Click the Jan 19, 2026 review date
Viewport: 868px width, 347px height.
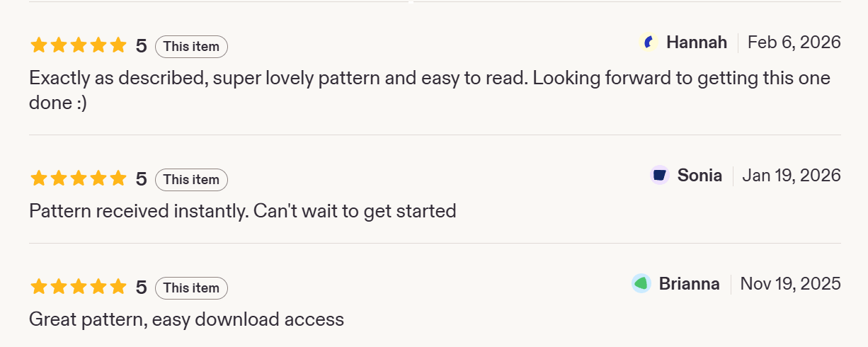(x=792, y=176)
